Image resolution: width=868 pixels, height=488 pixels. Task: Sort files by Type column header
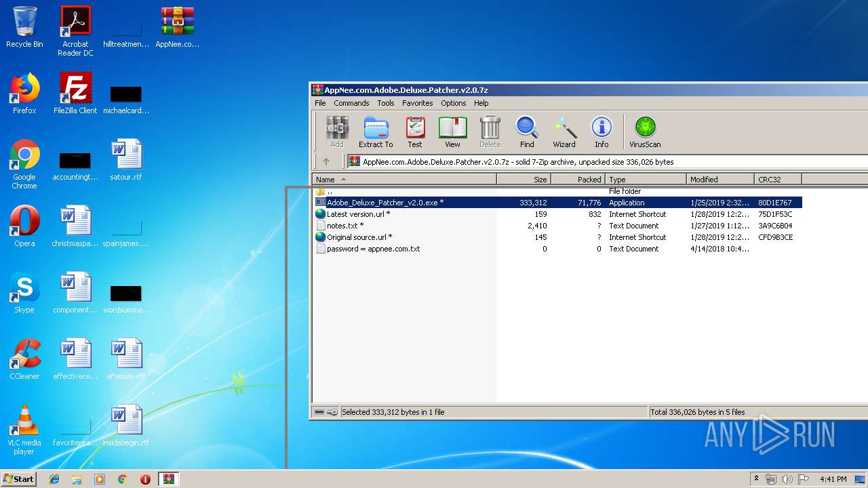point(646,179)
